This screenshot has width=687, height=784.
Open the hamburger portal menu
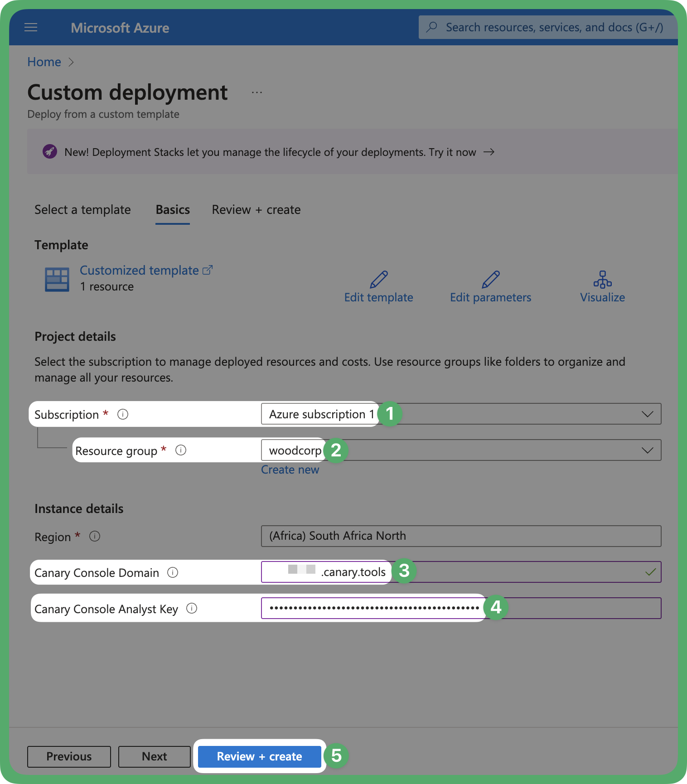(x=31, y=28)
